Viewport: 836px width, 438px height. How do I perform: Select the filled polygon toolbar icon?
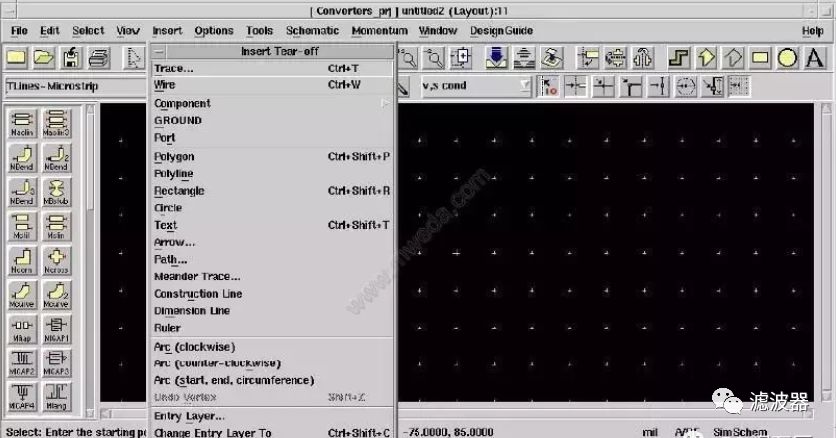click(706, 58)
